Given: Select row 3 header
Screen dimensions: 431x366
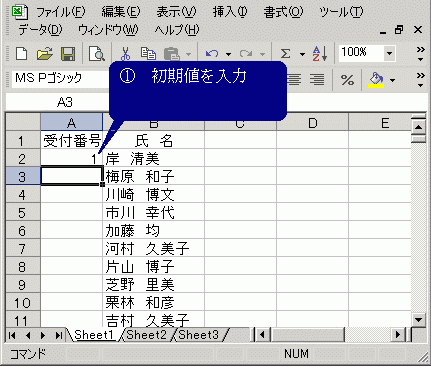Looking at the screenshot, I should pyautogui.click(x=23, y=176).
